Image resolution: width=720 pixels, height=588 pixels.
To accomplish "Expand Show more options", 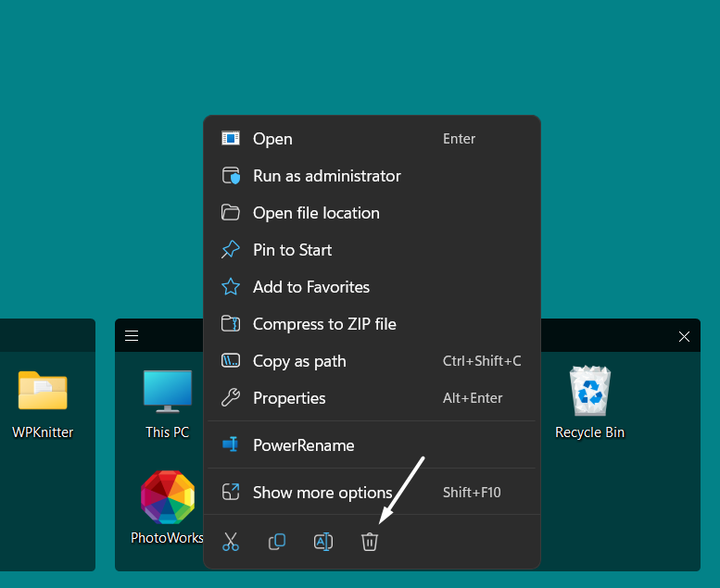I will click(322, 493).
